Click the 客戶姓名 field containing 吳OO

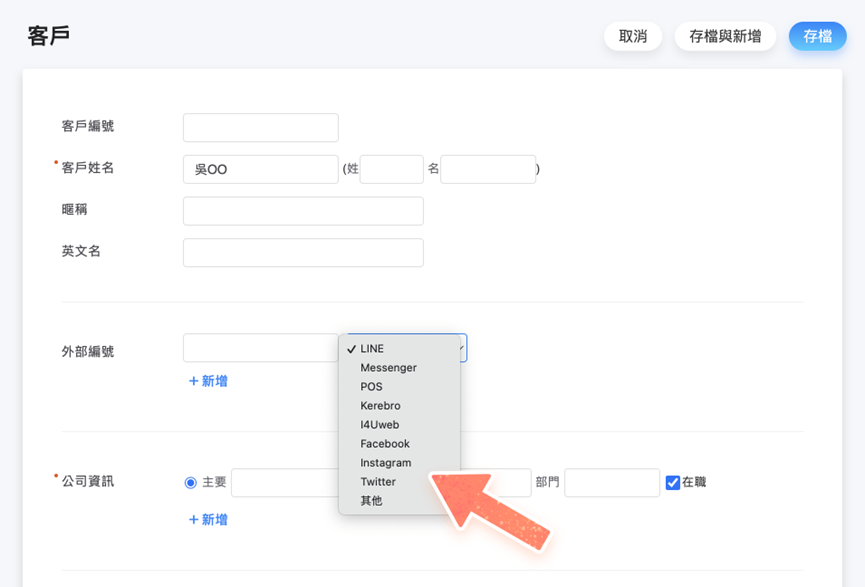260,170
